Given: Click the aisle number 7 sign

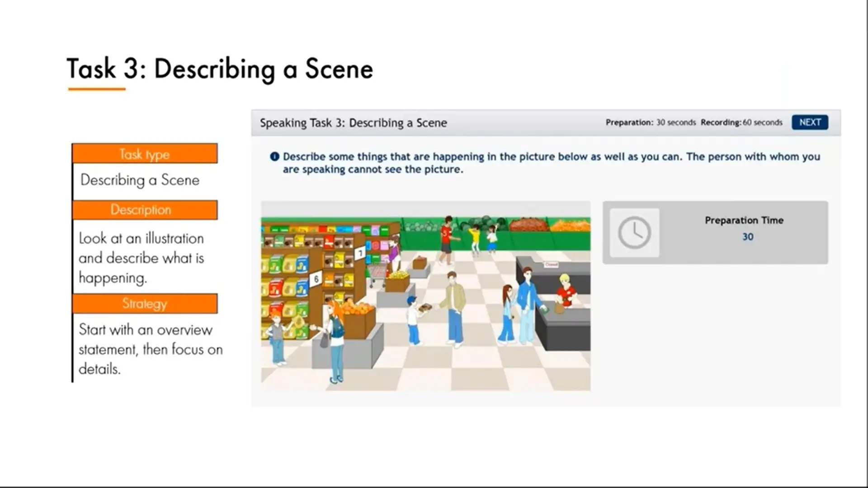Looking at the screenshot, I should pos(360,253).
